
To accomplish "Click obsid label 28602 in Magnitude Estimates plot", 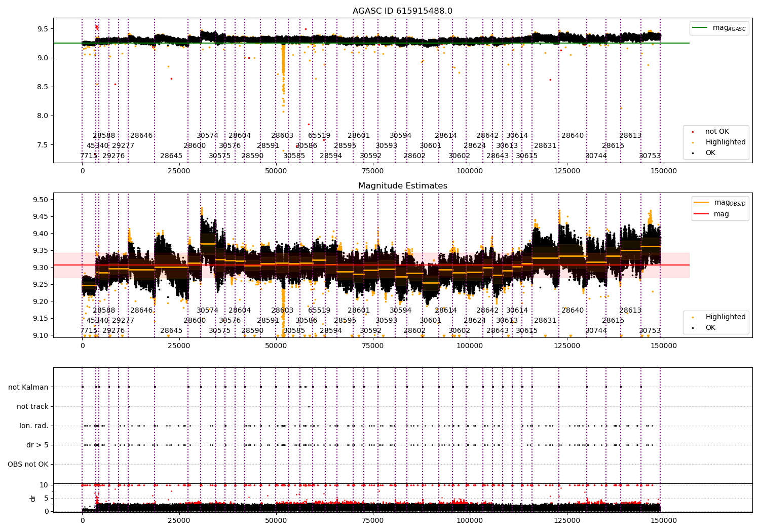I will tap(414, 331).
